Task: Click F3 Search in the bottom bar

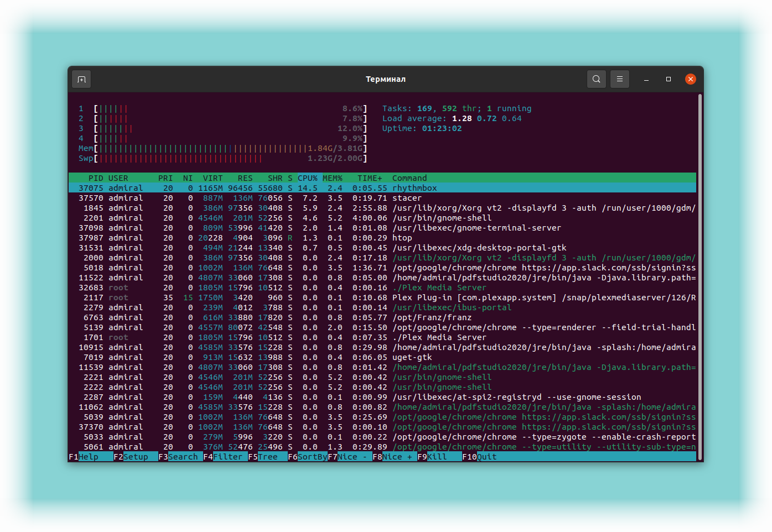Action: 180,457
